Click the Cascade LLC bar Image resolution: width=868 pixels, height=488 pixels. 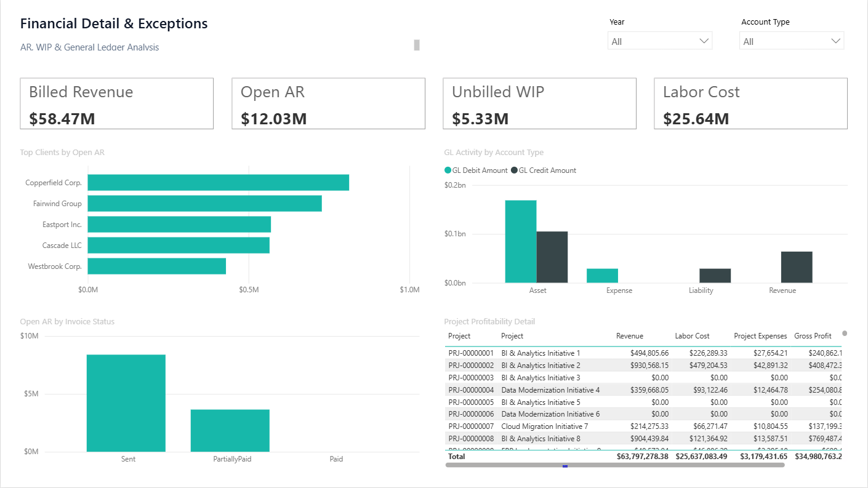(x=179, y=246)
